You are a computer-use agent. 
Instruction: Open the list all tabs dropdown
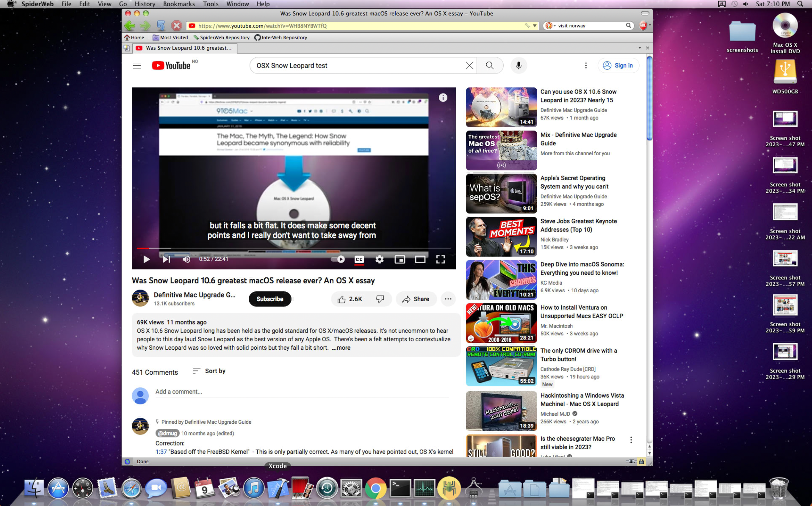(639, 48)
